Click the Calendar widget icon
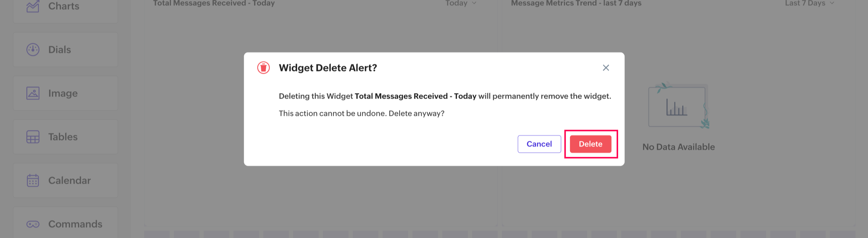The image size is (868, 238). [33, 180]
